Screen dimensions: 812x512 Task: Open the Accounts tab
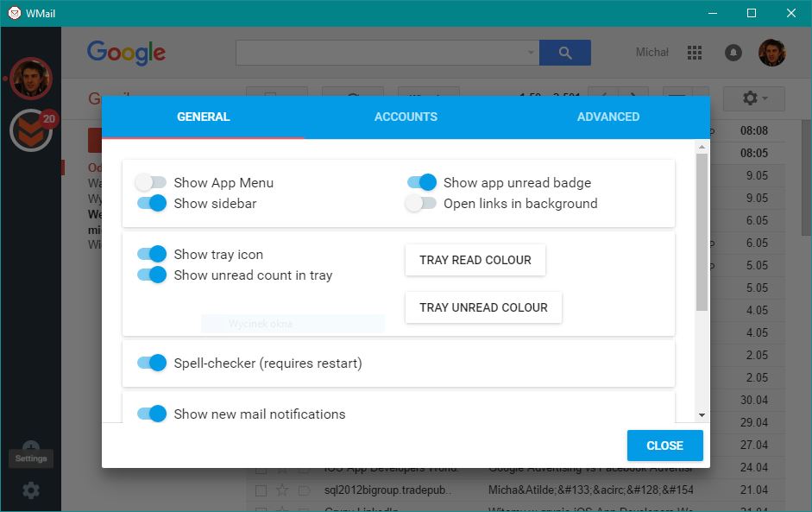coord(406,117)
